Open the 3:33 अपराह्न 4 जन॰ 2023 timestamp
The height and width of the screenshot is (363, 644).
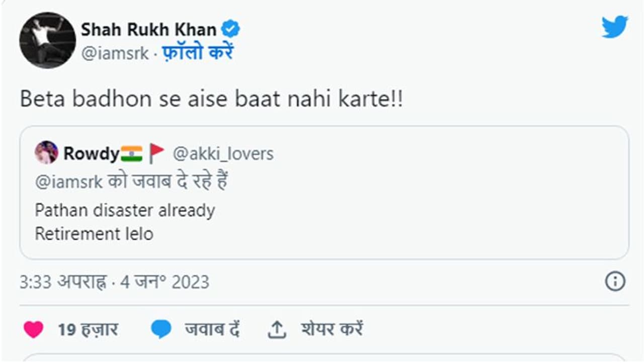click(114, 282)
